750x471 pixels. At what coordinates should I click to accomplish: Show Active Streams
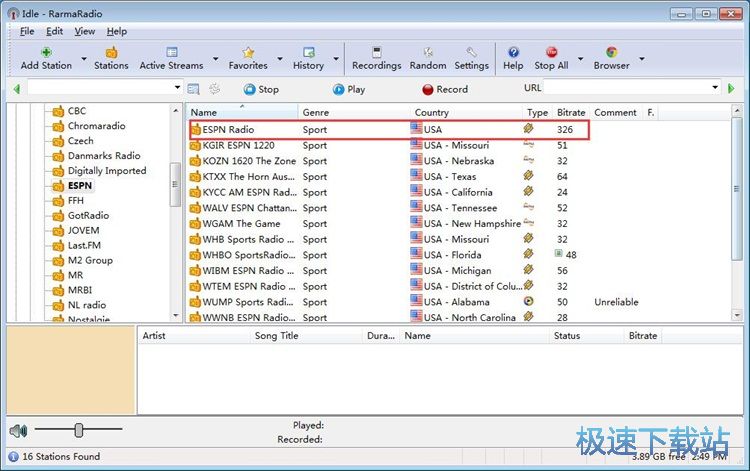[x=171, y=58]
